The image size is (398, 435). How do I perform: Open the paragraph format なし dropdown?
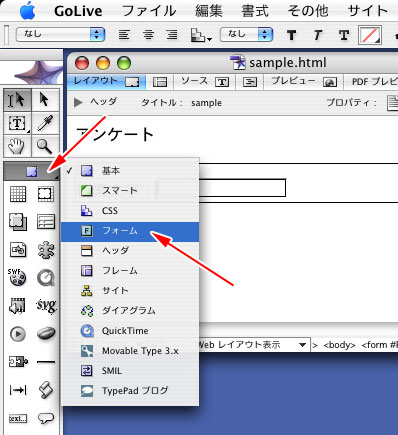60,34
